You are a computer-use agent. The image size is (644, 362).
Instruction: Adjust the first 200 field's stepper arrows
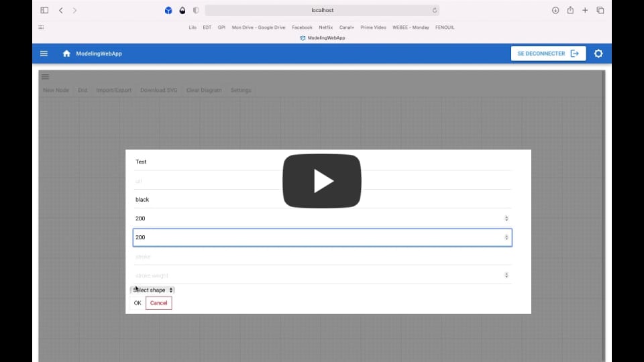[506, 219]
